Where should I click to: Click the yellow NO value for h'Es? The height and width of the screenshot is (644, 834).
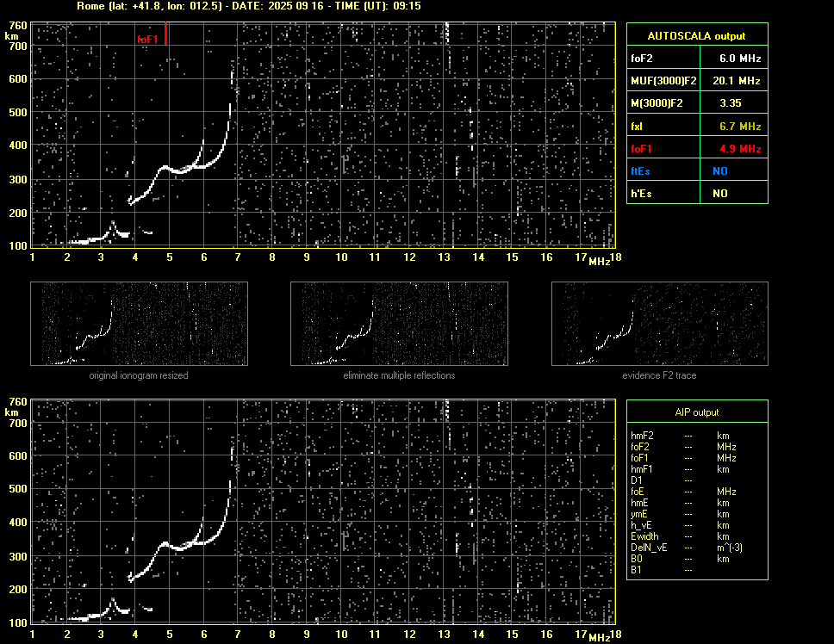tap(720, 194)
